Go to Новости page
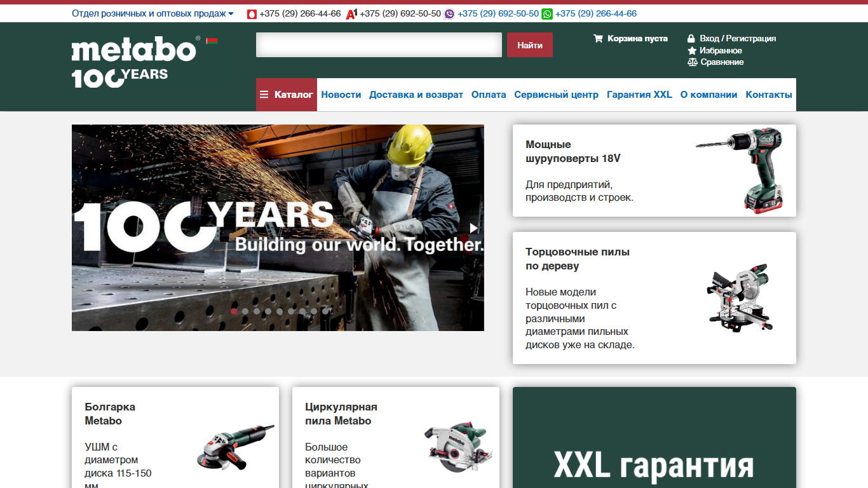868x488 pixels. 341,95
